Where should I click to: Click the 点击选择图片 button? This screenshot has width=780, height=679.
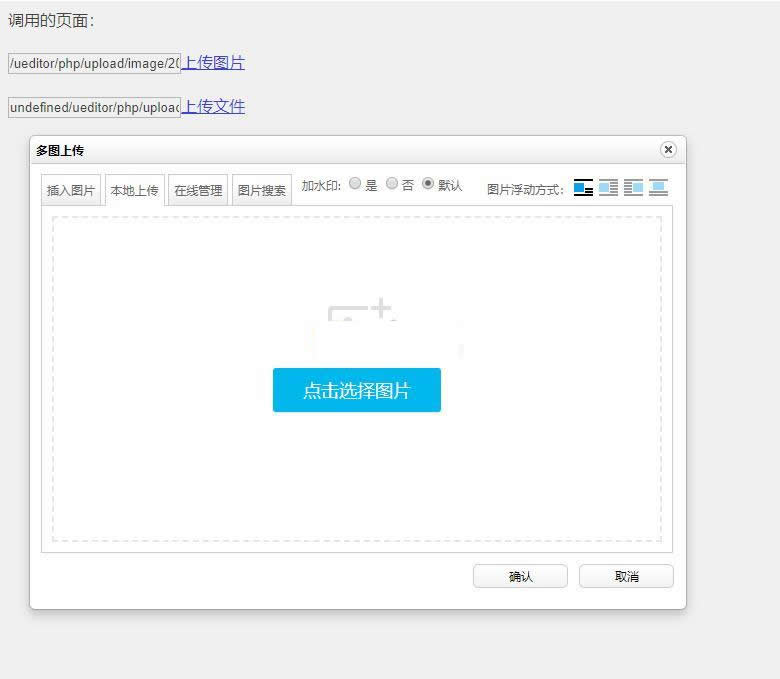click(357, 390)
